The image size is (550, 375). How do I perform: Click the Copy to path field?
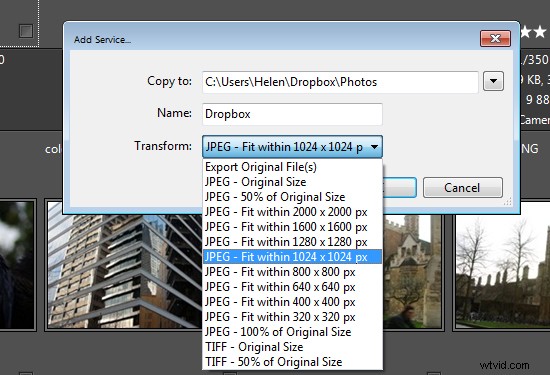tap(340, 82)
